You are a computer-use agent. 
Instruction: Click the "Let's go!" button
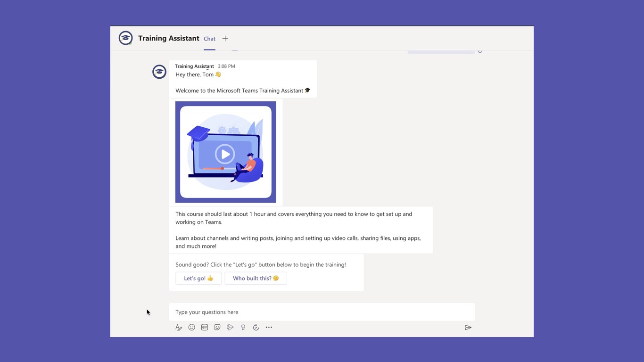[198, 278]
